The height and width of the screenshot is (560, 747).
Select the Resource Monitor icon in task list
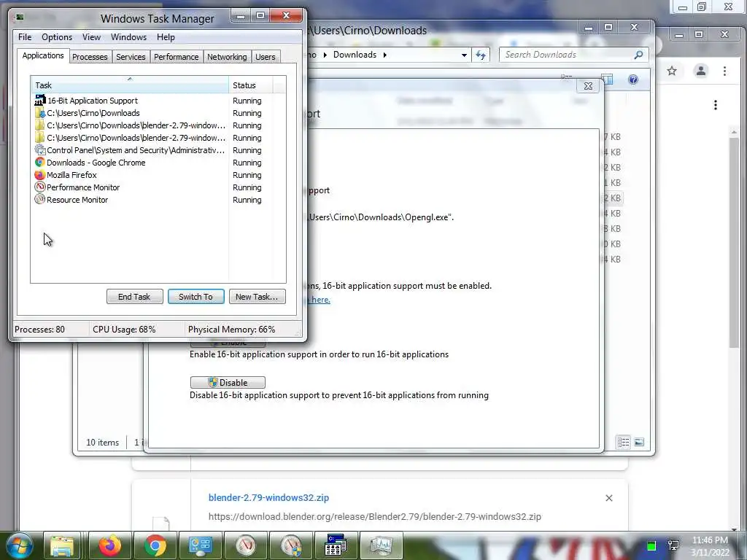point(40,200)
